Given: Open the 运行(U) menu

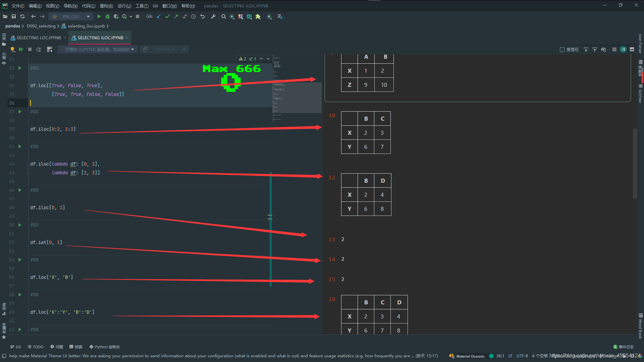Looking at the screenshot, I should (x=124, y=6).
